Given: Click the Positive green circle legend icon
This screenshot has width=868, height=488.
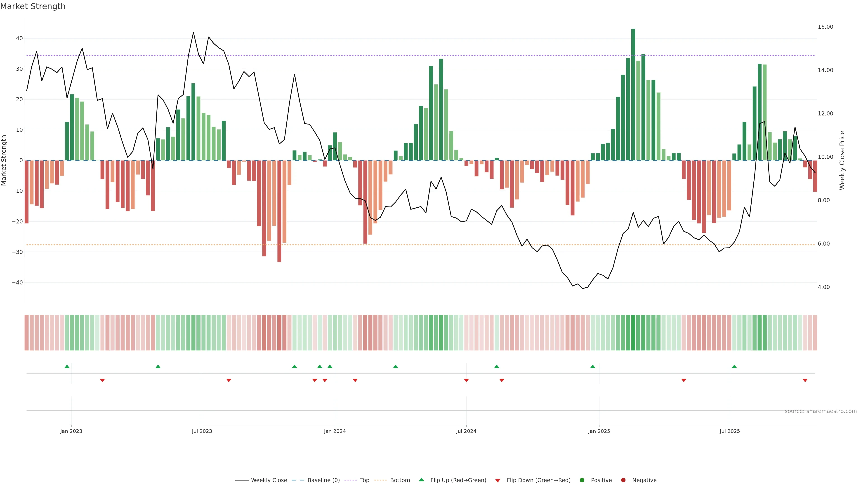Looking at the screenshot, I should (x=582, y=480).
